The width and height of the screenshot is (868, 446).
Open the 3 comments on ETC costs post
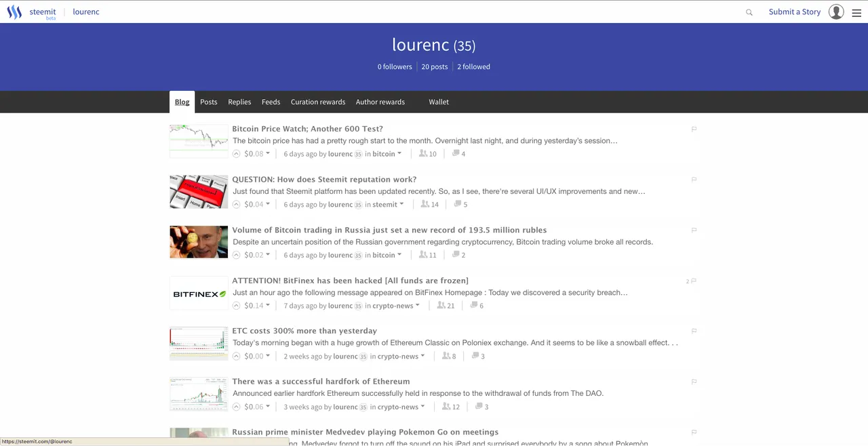click(x=478, y=356)
